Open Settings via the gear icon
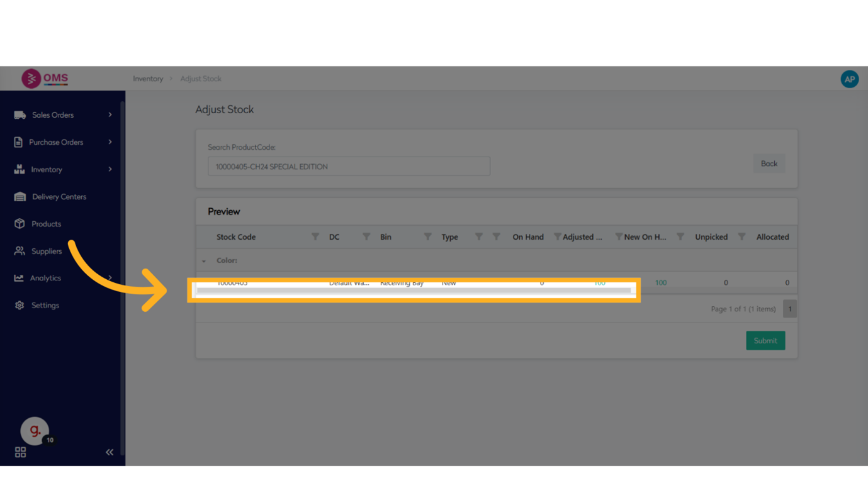This screenshot has height=488, width=868. pyautogui.click(x=20, y=305)
